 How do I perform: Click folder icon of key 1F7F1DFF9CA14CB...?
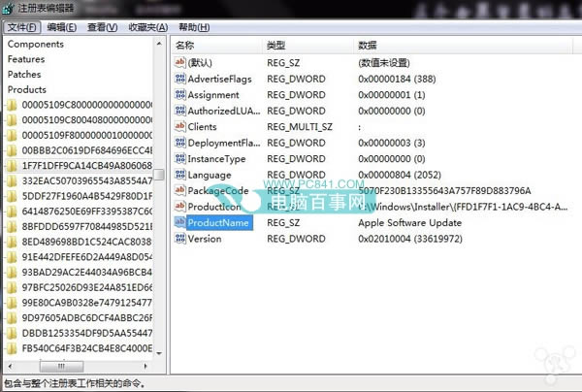coord(12,166)
